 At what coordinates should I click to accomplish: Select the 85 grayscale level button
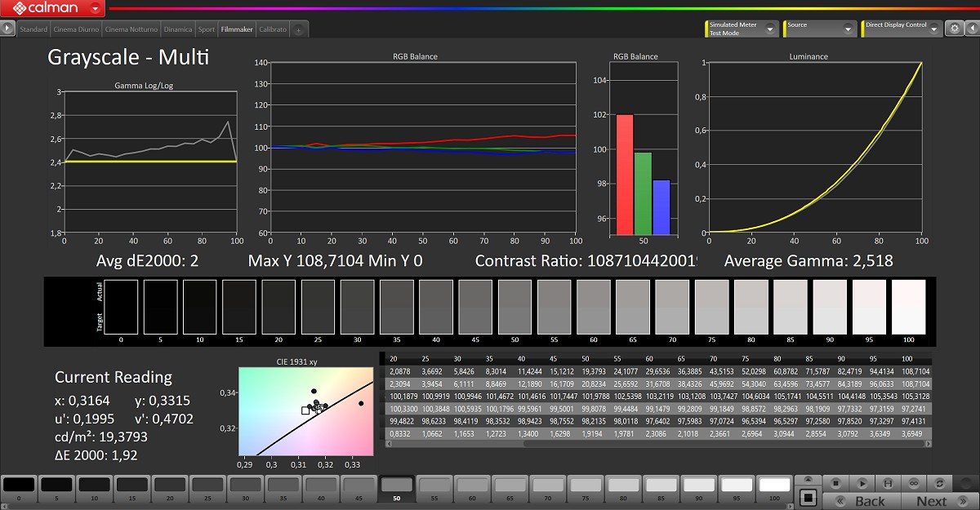click(661, 489)
